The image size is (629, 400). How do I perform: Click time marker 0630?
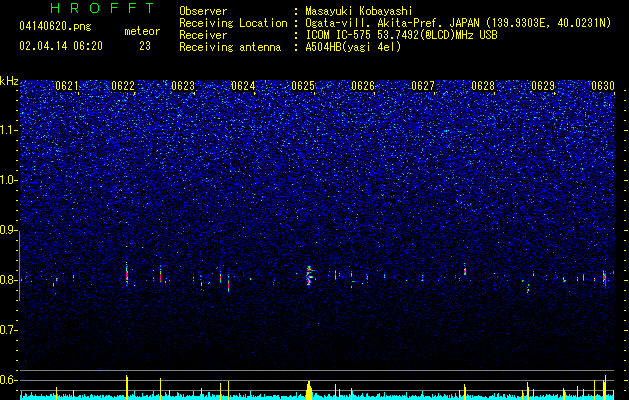click(x=603, y=86)
